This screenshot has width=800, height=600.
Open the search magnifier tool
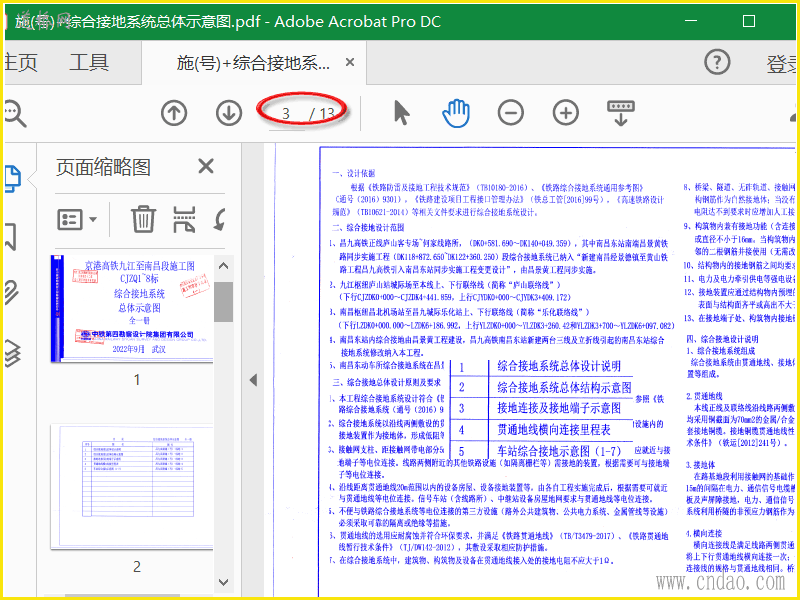point(14,113)
